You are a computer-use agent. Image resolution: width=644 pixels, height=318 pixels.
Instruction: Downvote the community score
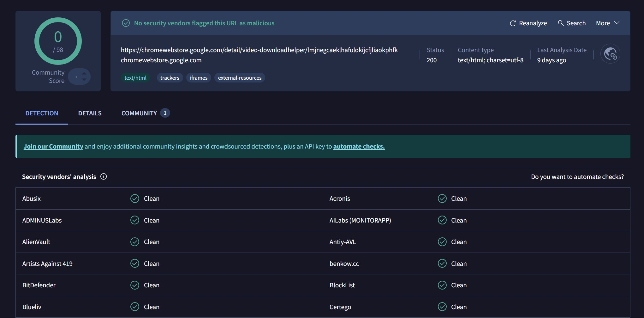click(84, 80)
